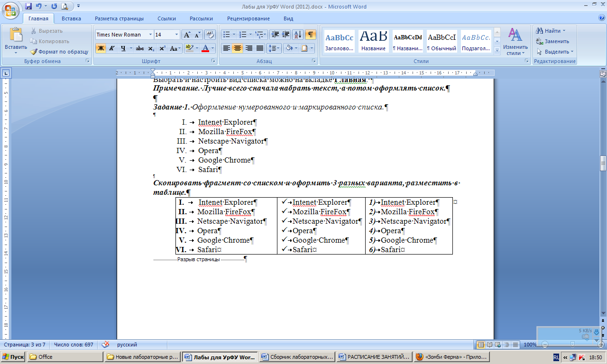Open the Найти dropdown arrow
This screenshot has width=607, height=364.
coord(564,31)
